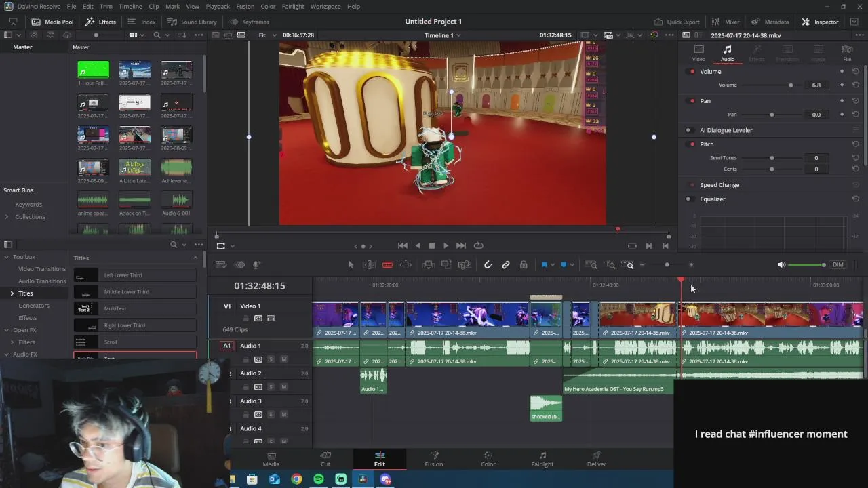The image size is (868, 488).
Task: Activate the Trim Edit Mode tool
Action: coord(369,265)
